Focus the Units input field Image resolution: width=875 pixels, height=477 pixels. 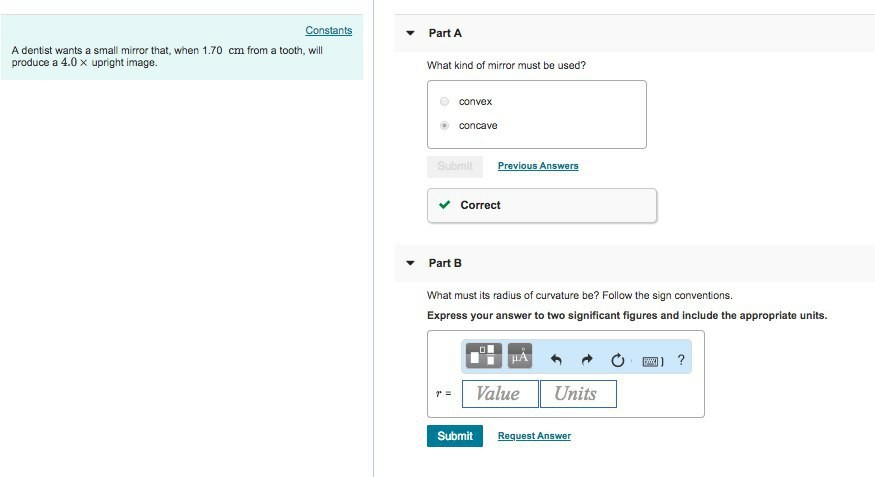click(578, 394)
